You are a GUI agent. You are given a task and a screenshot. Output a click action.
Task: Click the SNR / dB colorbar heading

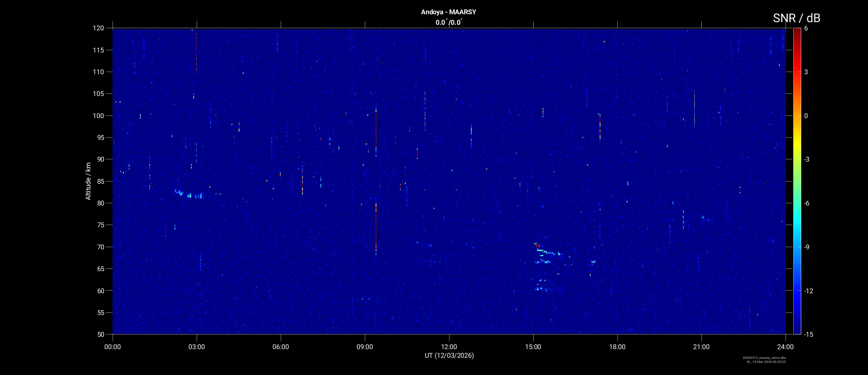click(x=796, y=18)
